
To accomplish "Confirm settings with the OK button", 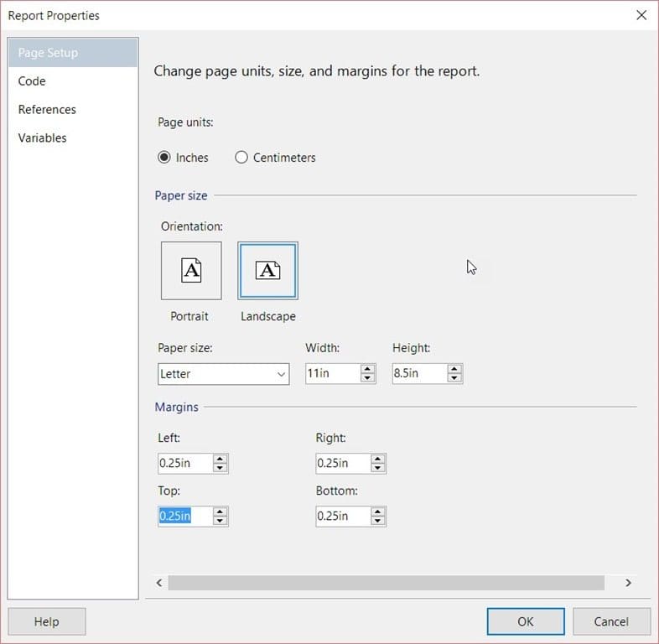I will click(x=526, y=621).
